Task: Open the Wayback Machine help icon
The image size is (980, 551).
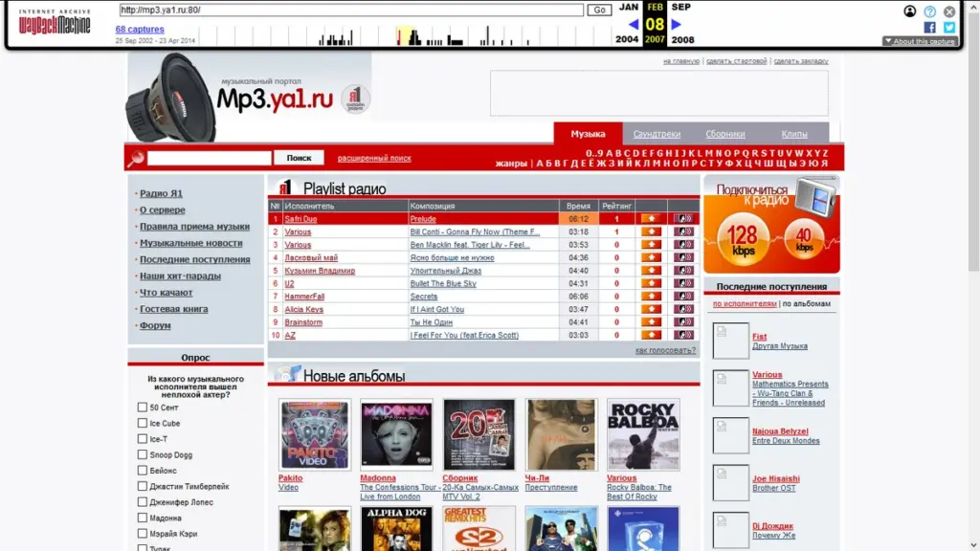Action: (929, 11)
